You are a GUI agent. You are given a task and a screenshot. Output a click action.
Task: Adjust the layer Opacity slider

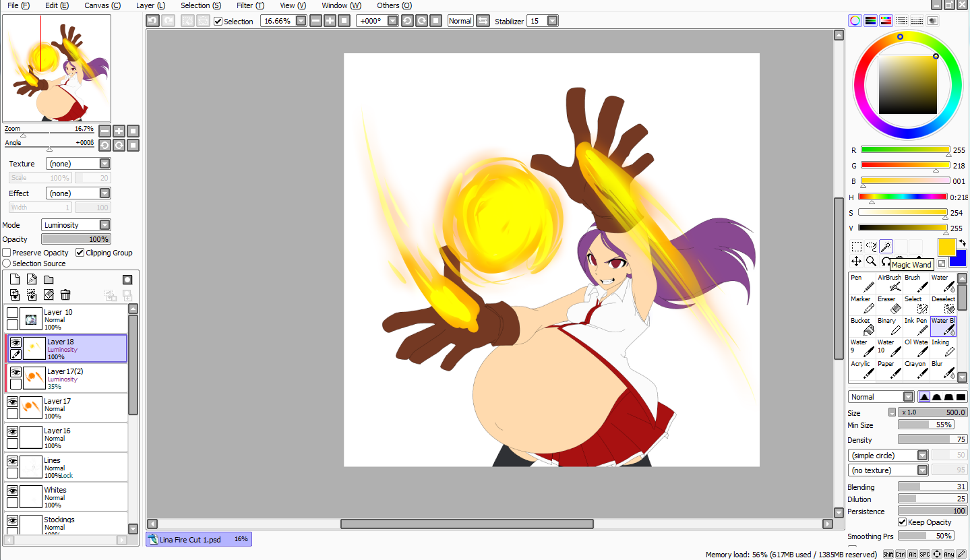point(75,239)
